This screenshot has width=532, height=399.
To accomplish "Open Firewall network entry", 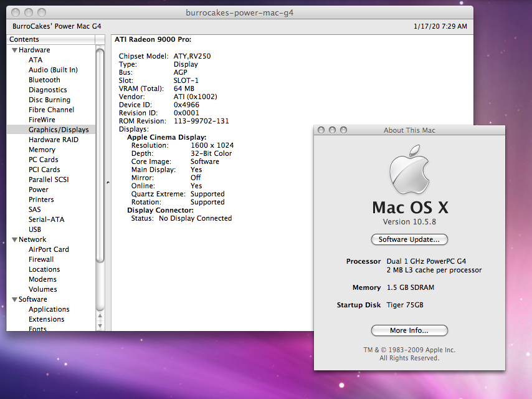I will coord(41,259).
